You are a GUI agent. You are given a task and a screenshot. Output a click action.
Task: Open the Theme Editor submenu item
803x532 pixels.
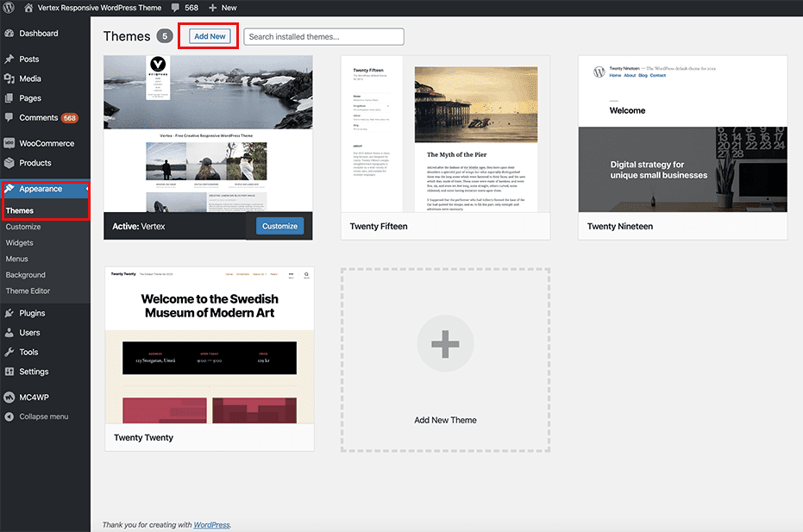[x=28, y=291]
